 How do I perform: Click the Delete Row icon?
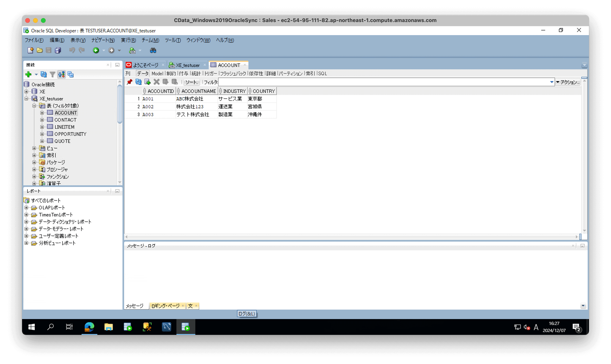(x=156, y=82)
